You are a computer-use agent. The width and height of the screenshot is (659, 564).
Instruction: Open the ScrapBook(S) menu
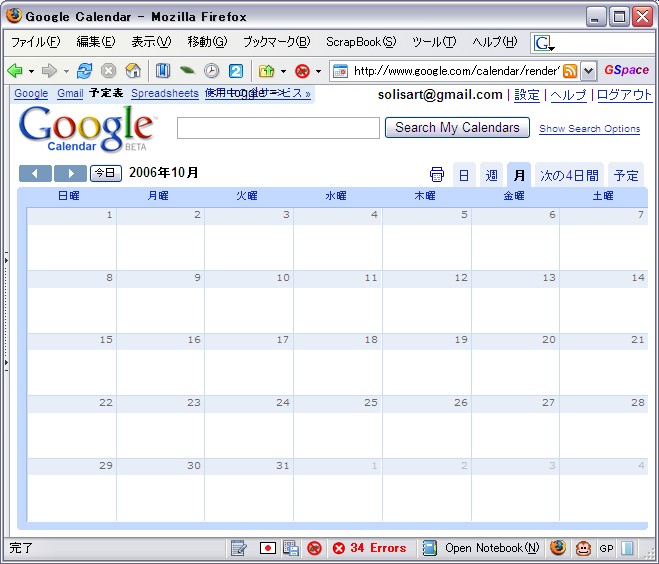pos(361,42)
